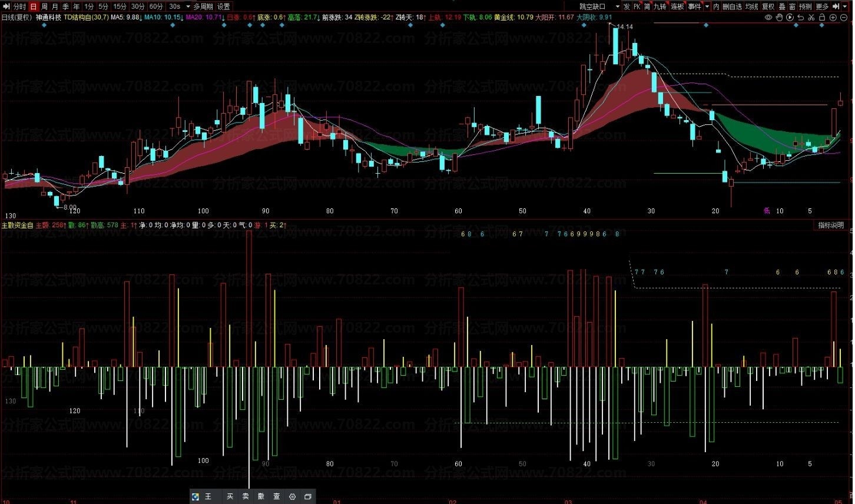Click the 事件 events button
Screen dimensions: 855x504
coord(694,6)
